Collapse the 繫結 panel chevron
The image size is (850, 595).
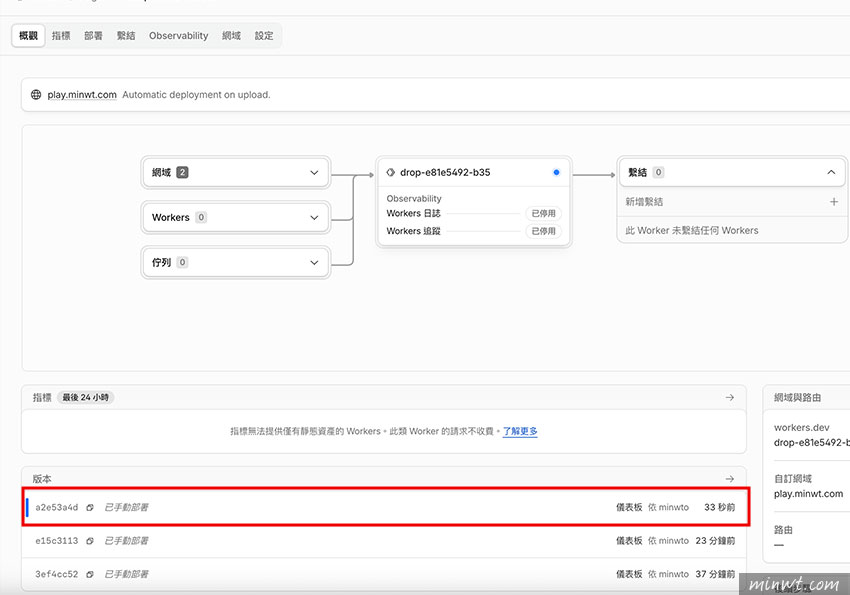831,172
